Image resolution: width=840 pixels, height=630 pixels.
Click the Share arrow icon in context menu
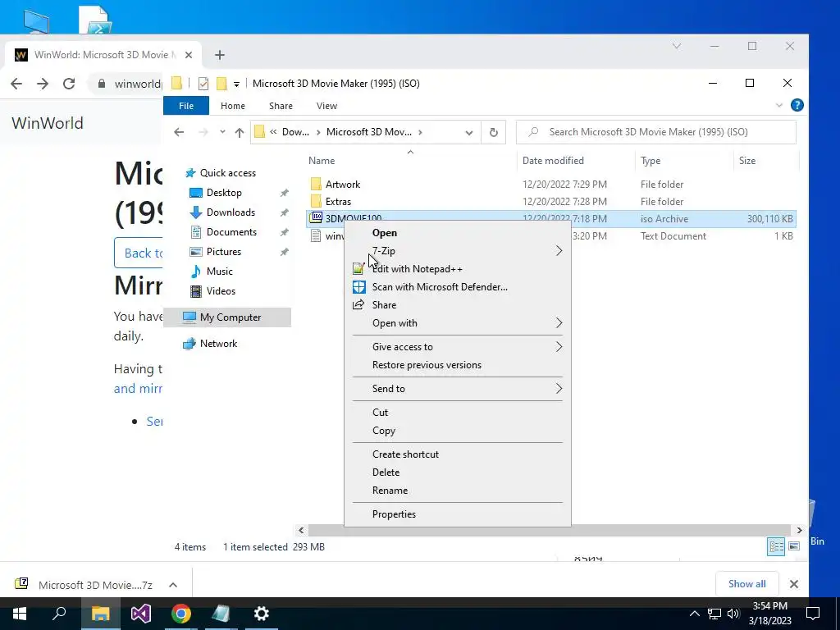tap(358, 305)
